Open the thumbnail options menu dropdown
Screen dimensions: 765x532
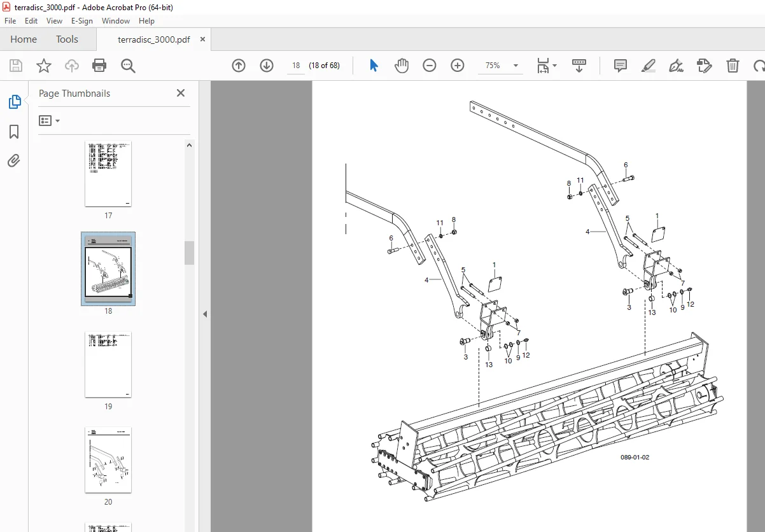pyautogui.click(x=50, y=120)
